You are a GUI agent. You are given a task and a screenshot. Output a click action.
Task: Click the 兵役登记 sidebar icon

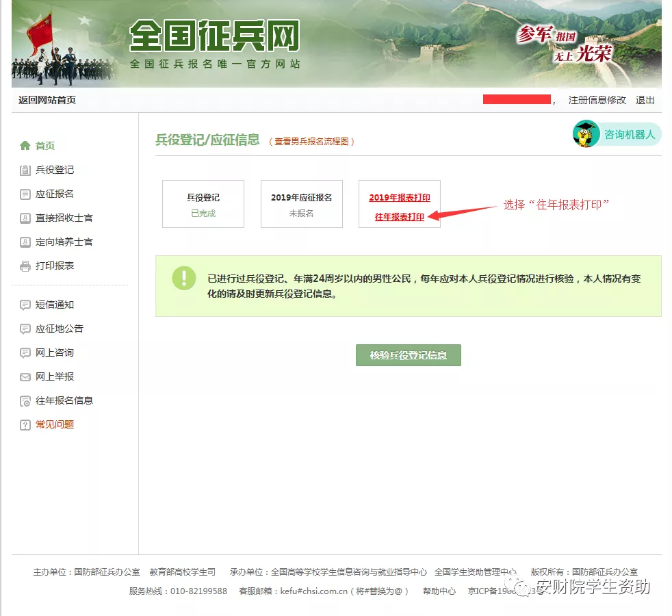25,170
